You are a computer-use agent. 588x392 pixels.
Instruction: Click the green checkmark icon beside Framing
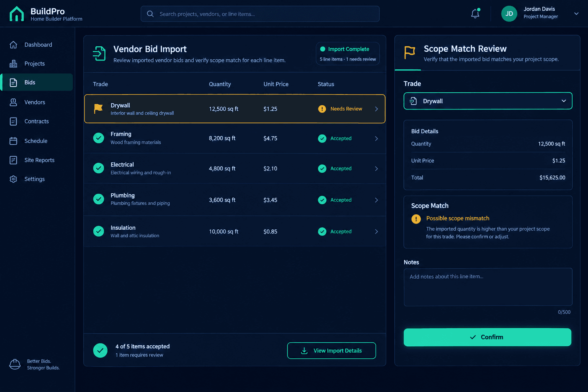tap(99, 138)
